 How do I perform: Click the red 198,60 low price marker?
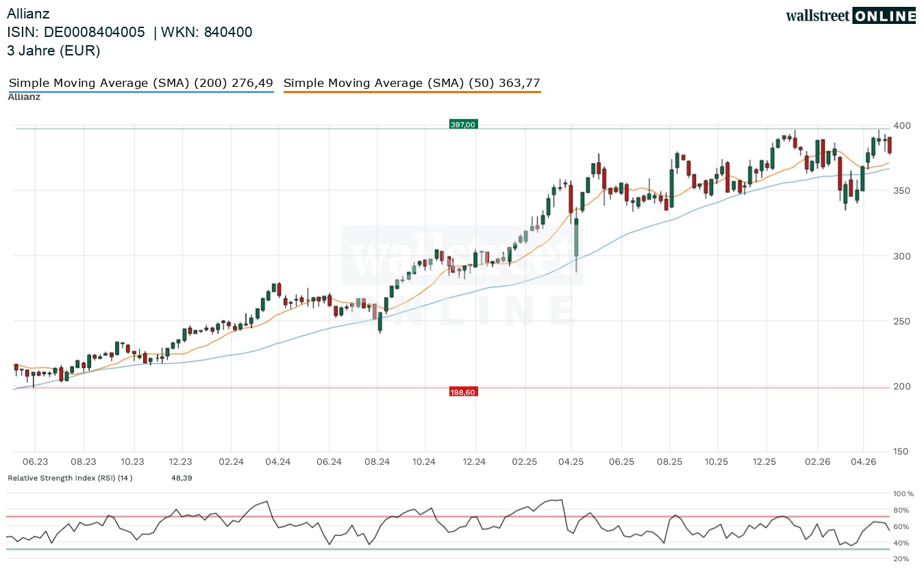click(x=463, y=392)
